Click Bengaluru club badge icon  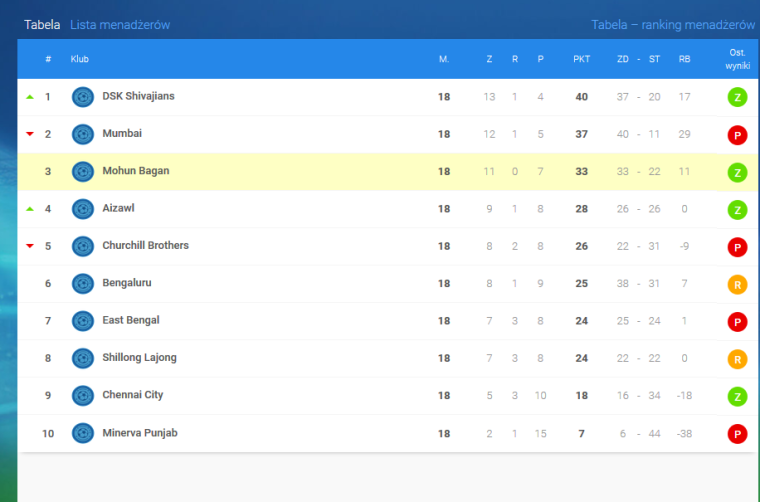(x=83, y=284)
